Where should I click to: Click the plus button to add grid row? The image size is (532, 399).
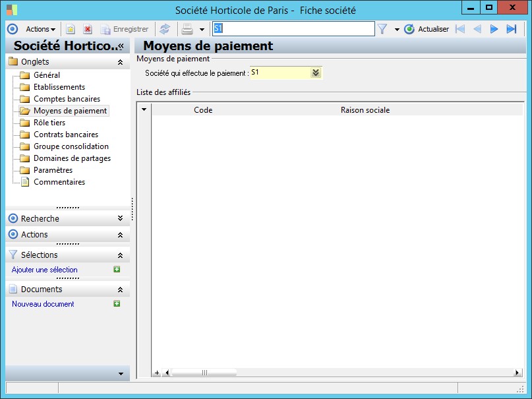(157, 373)
